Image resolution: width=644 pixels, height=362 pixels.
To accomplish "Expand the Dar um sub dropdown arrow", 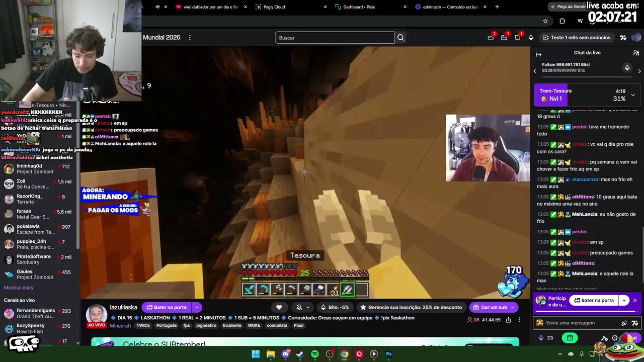I will coord(513,307).
